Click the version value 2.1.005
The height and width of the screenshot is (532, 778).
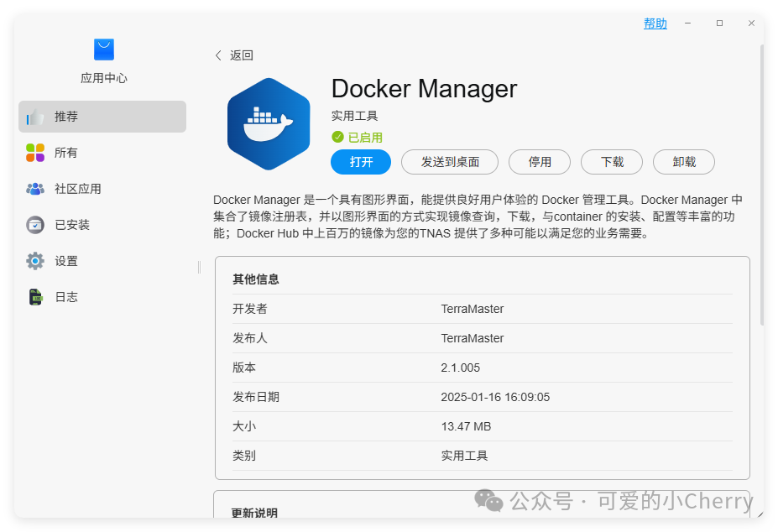461,368
